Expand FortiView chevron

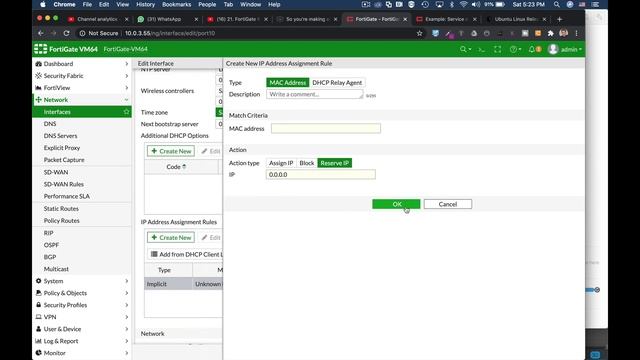(x=127, y=88)
